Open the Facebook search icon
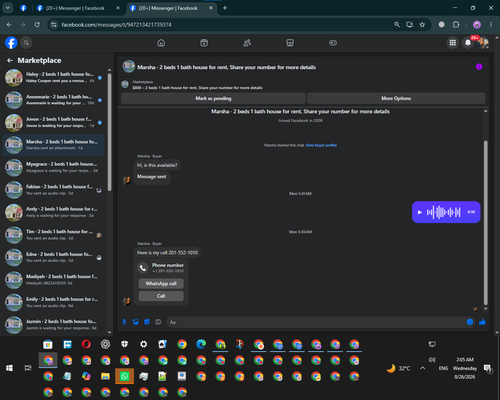This screenshot has width=500, height=400. click(x=26, y=43)
